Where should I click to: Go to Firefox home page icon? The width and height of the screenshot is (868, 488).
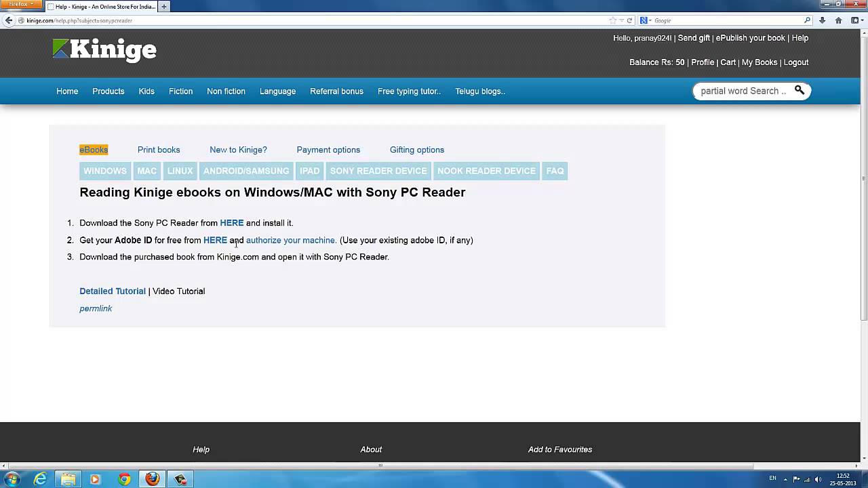coord(838,20)
